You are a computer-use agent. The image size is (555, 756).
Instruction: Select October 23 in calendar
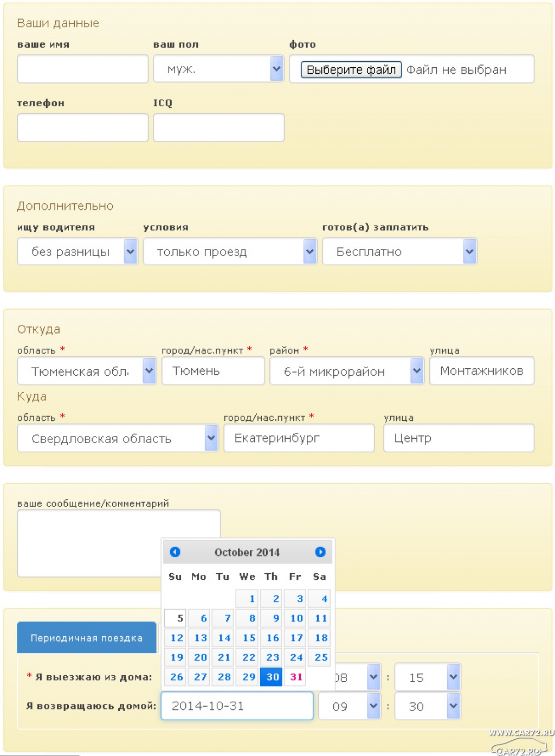click(271, 657)
